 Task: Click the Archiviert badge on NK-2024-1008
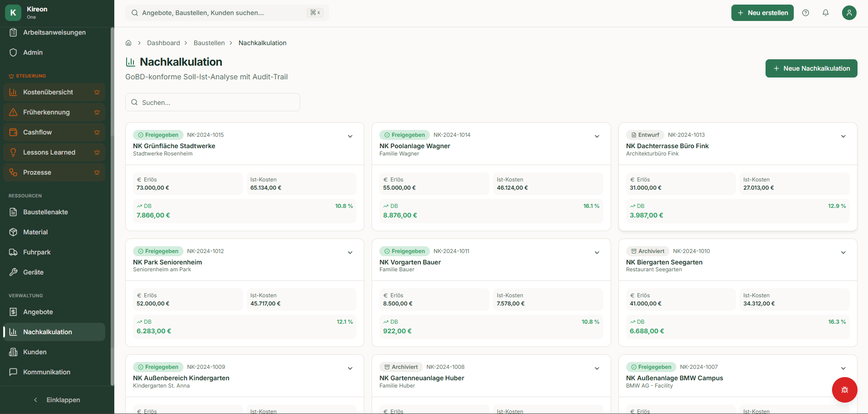click(x=401, y=367)
